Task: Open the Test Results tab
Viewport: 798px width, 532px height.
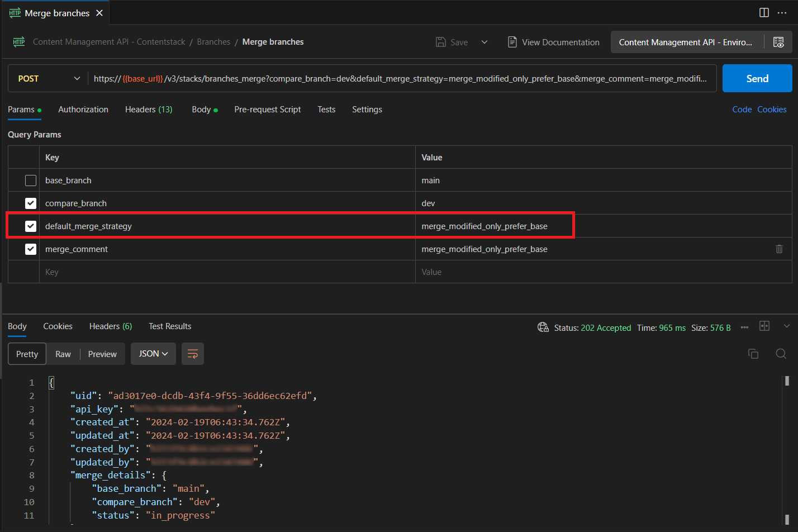Action: (170, 326)
